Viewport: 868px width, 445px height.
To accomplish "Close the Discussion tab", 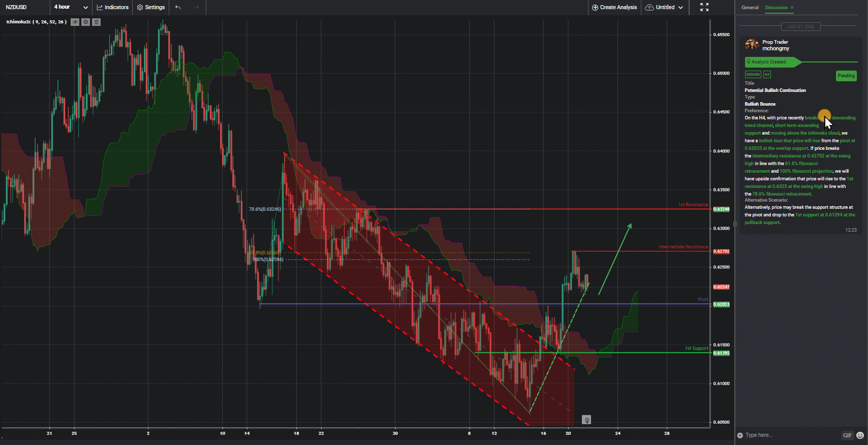I will tap(792, 8).
